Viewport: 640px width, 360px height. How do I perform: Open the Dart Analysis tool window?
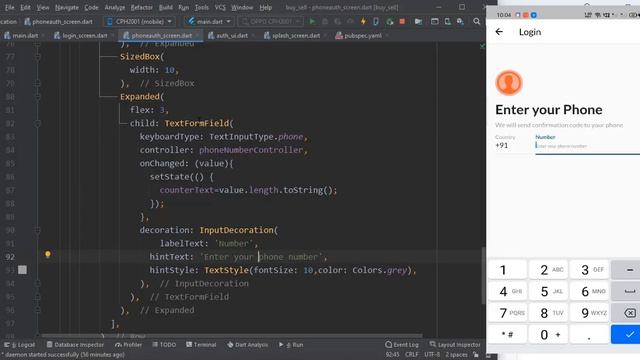247,345
